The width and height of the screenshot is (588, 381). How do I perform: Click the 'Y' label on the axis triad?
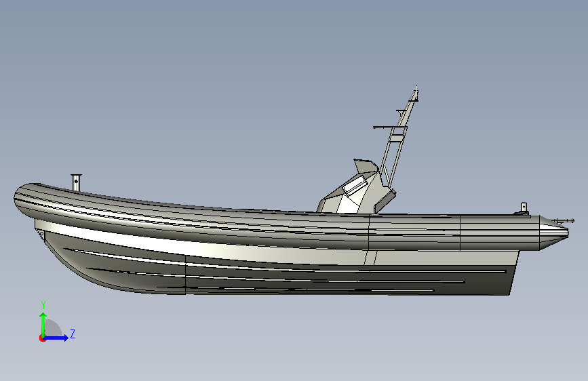pyautogui.click(x=43, y=305)
